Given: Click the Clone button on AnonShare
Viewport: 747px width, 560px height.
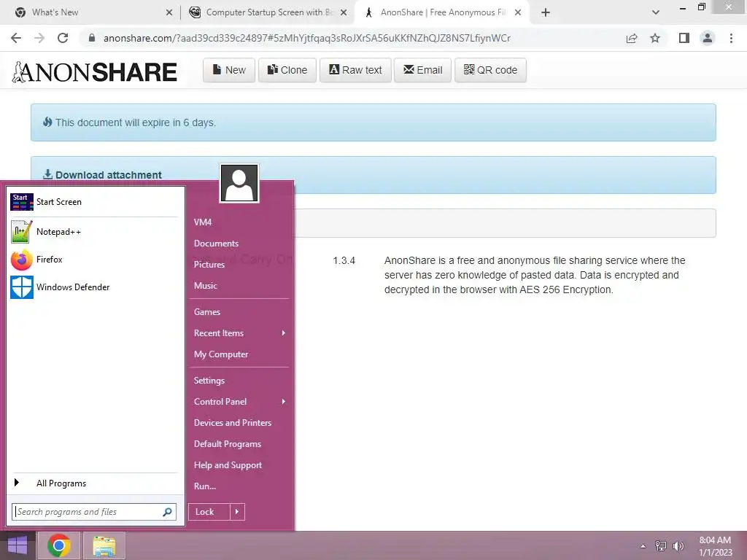Looking at the screenshot, I should click(x=287, y=70).
